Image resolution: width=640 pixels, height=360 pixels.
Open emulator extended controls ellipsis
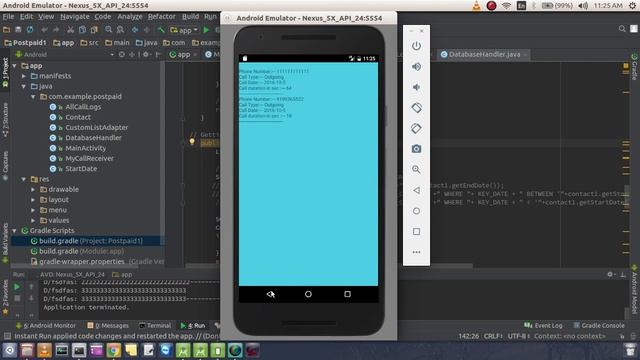(416, 252)
